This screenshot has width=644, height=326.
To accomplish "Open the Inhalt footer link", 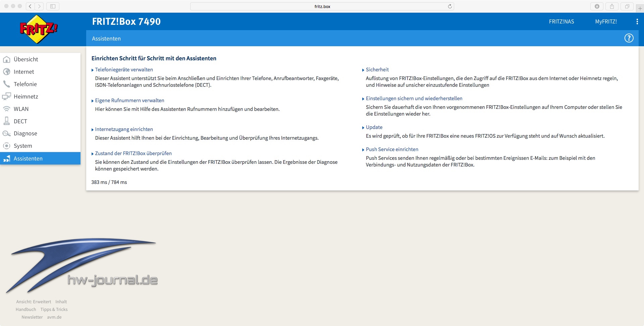I will [61, 302].
